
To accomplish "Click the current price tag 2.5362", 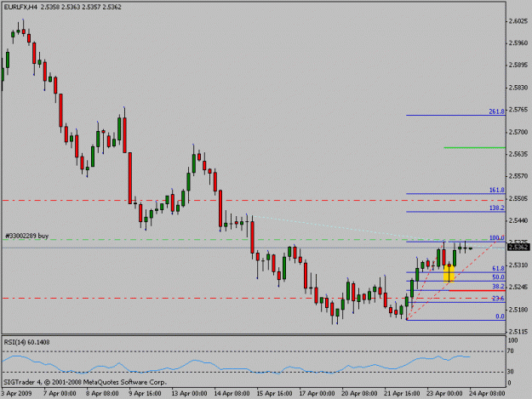I will pos(518,247).
